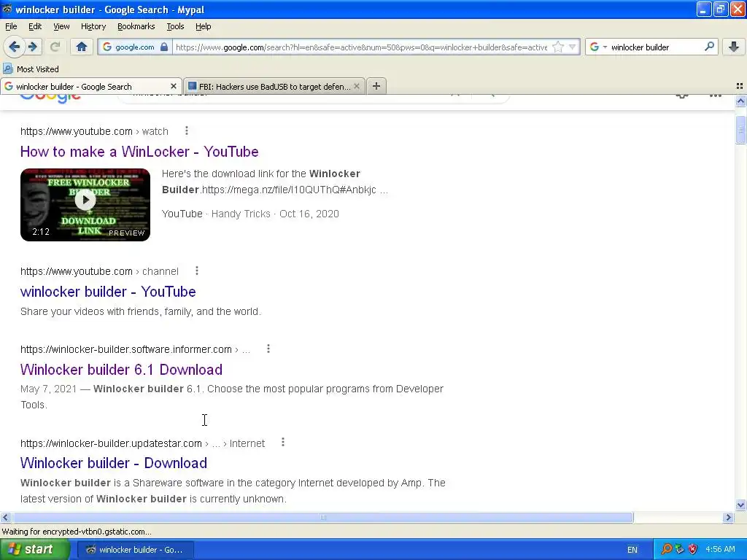Click the vertical scrollbar up arrow

click(740, 101)
